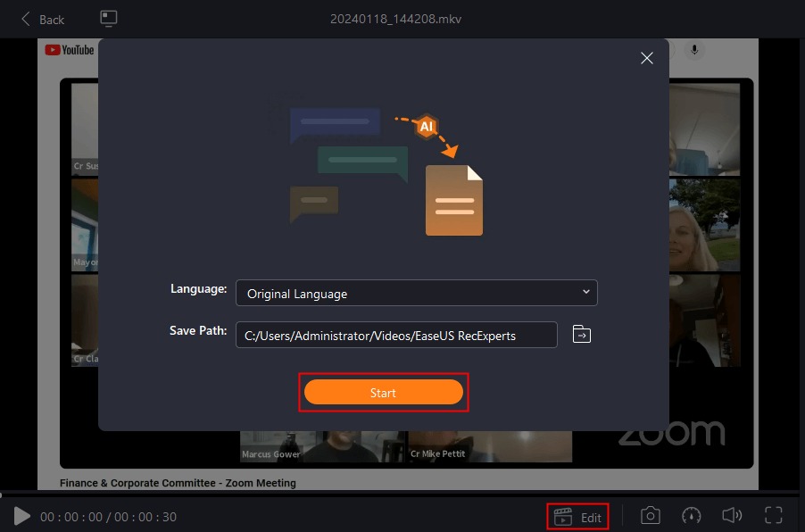Click the microphone icon at top right
This screenshot has width=805, height=532.
pos(694,50)
